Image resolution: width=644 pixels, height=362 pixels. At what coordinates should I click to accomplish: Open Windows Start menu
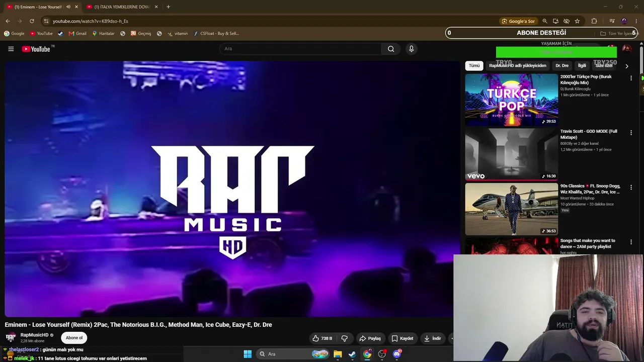point(248,354)
